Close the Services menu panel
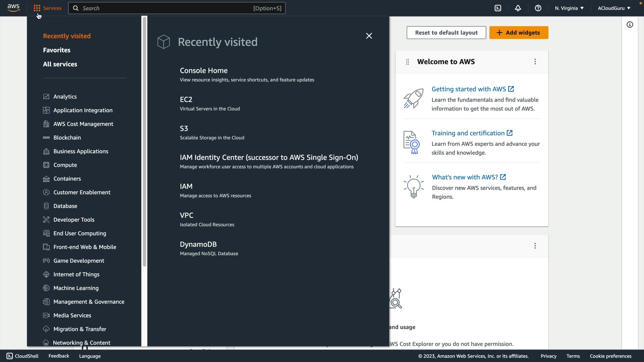Image resolution: width=644 pixels, height=362 pixels. click(369, 36)
